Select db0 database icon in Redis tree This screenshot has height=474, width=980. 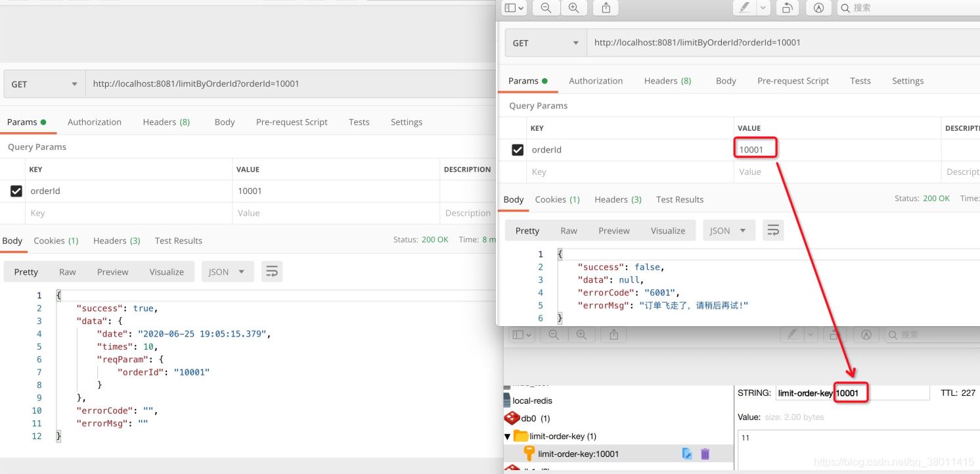[x=511, y=418]
